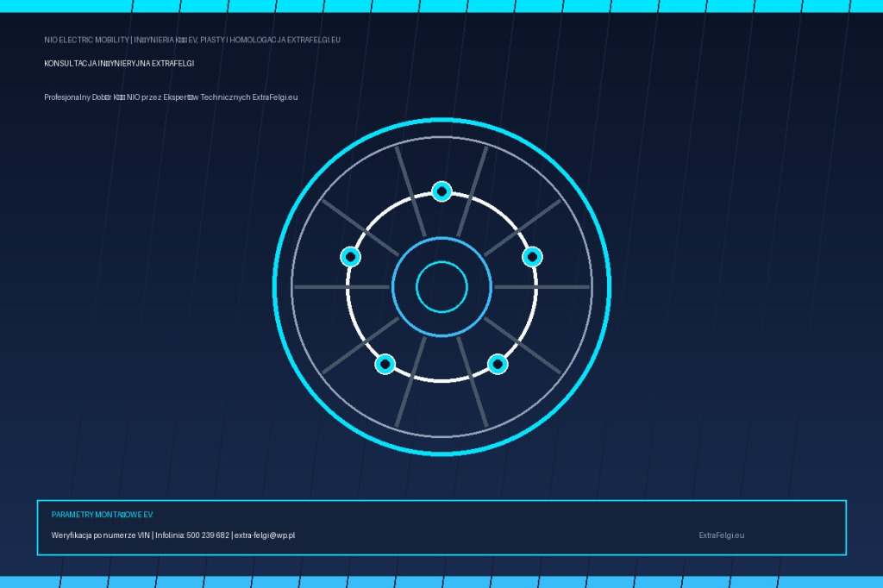
Task: Click the "NIO ELECTRIC MOBILITY" header text
Action: coord(87,40)
